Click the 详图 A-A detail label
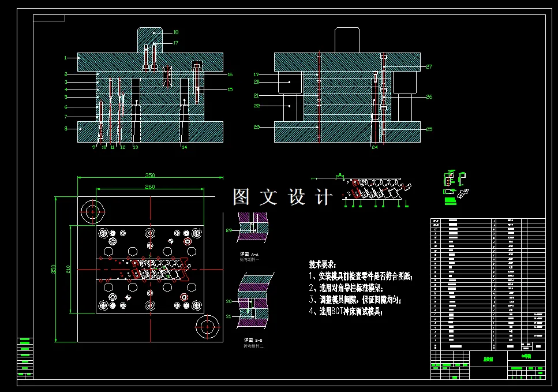 (249, 254)
